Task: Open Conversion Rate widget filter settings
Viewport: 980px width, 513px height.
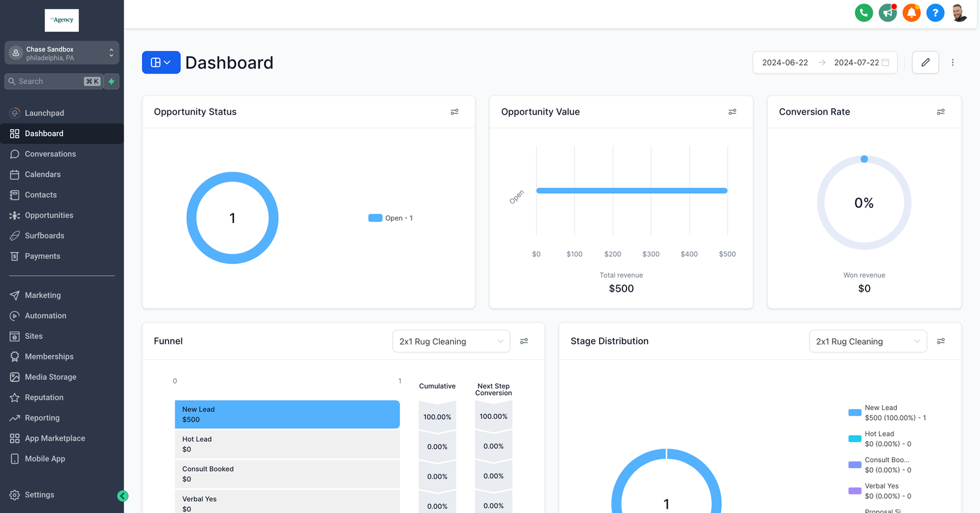Action: tap(941, 112)
